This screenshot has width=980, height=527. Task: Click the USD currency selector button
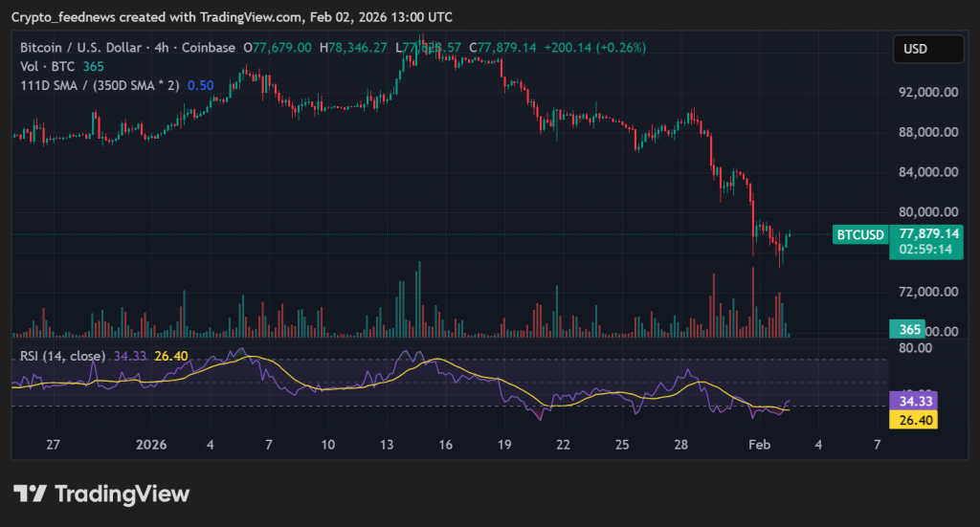pos(928,49)
